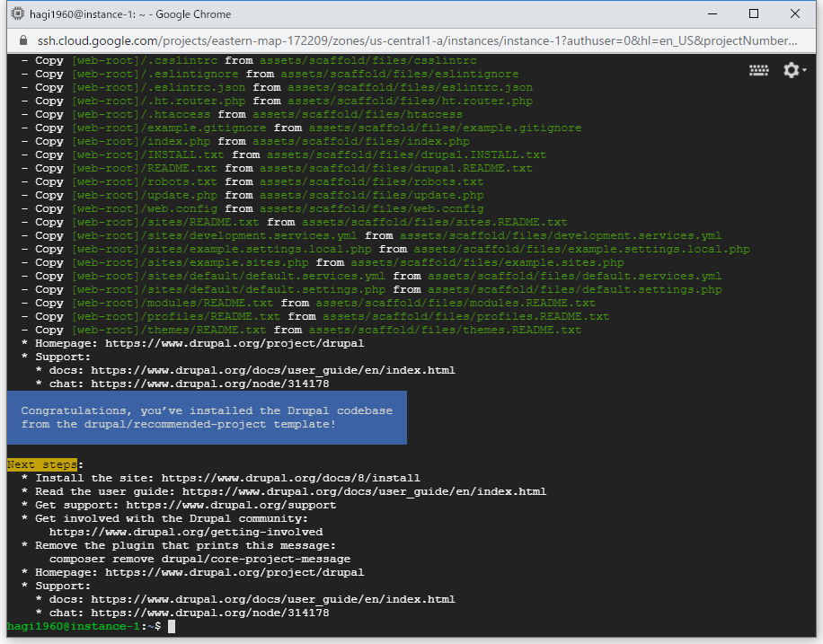Click the [web-root]/index.php path

pyautogui.click(x=141, y=141)
